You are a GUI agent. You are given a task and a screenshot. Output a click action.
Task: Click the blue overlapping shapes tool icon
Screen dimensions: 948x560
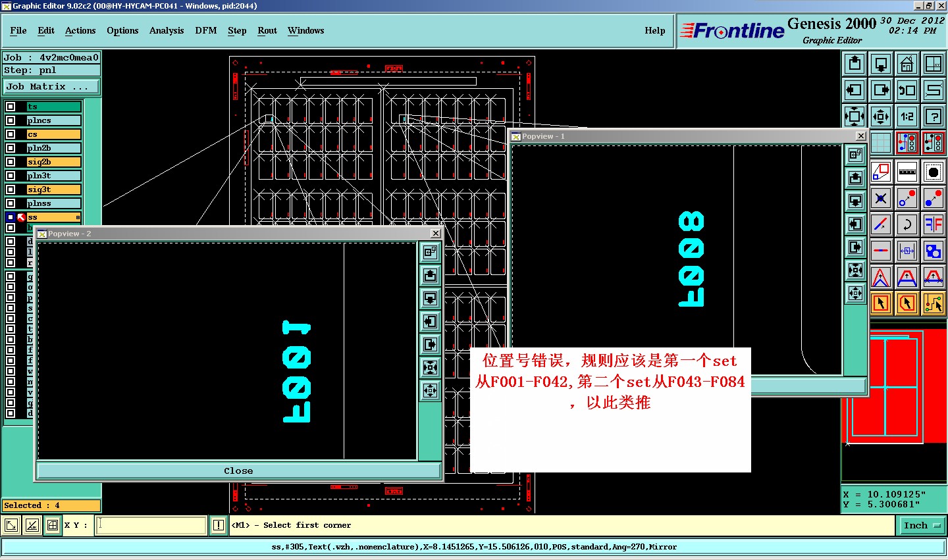(x=934, y=251)
